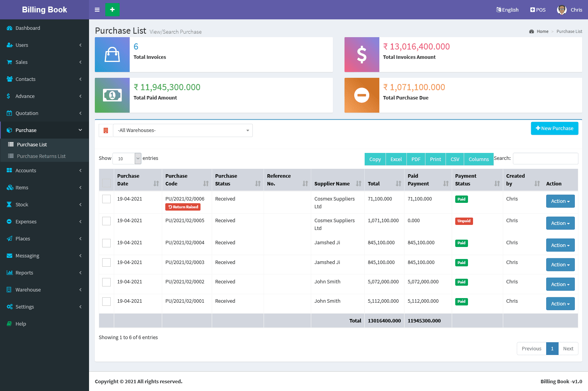
Task: Tick the checkbox for purchase PU/2021/02/0006
Action: [x=106, y=199]
